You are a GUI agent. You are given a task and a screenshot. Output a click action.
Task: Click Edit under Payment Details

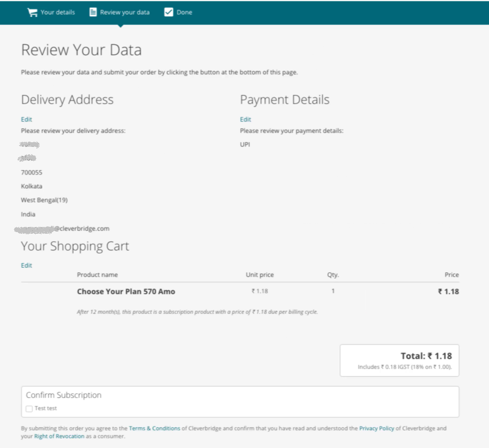click(x=245, y=119)
